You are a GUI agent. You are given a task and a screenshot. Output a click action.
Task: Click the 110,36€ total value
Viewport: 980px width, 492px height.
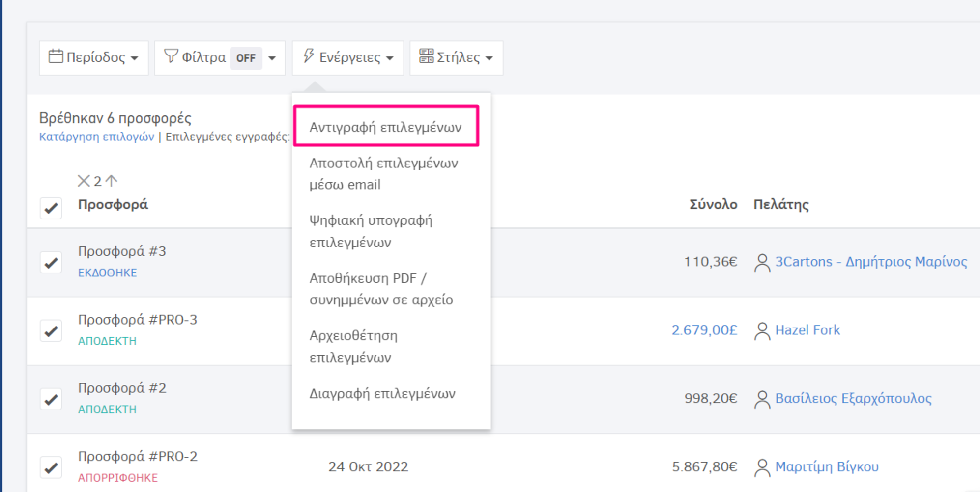coord(711,262)
